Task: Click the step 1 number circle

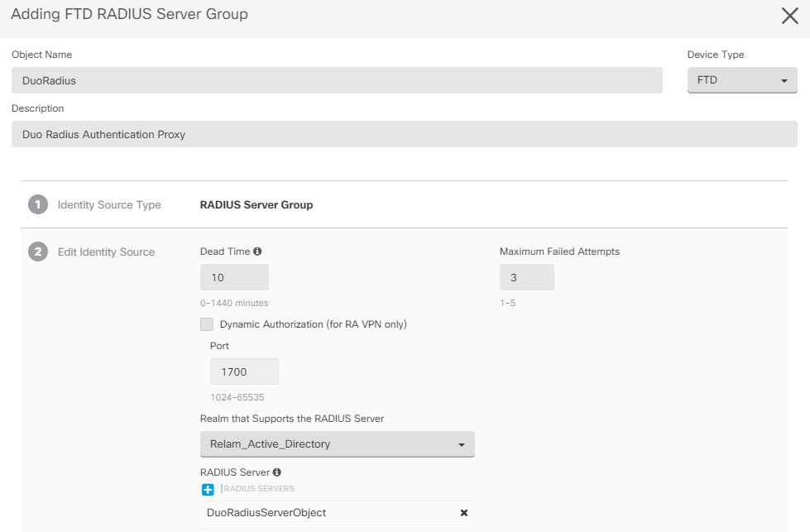Action: click(38, 204)
